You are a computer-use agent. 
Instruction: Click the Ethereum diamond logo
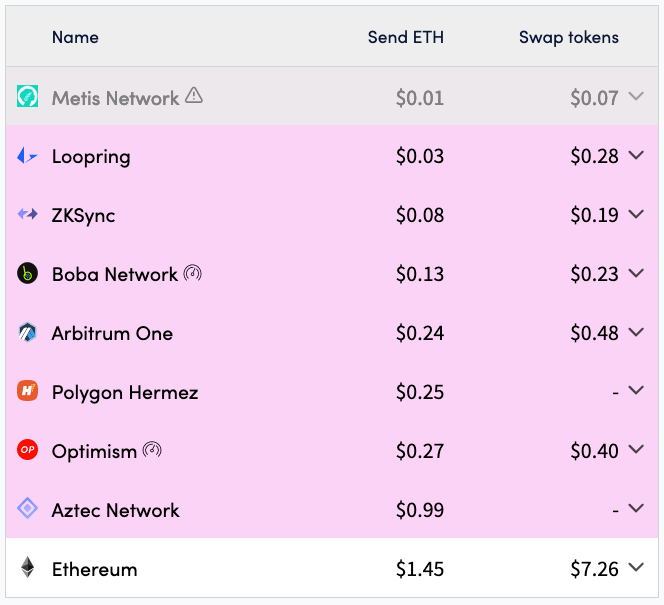[28, 567]
